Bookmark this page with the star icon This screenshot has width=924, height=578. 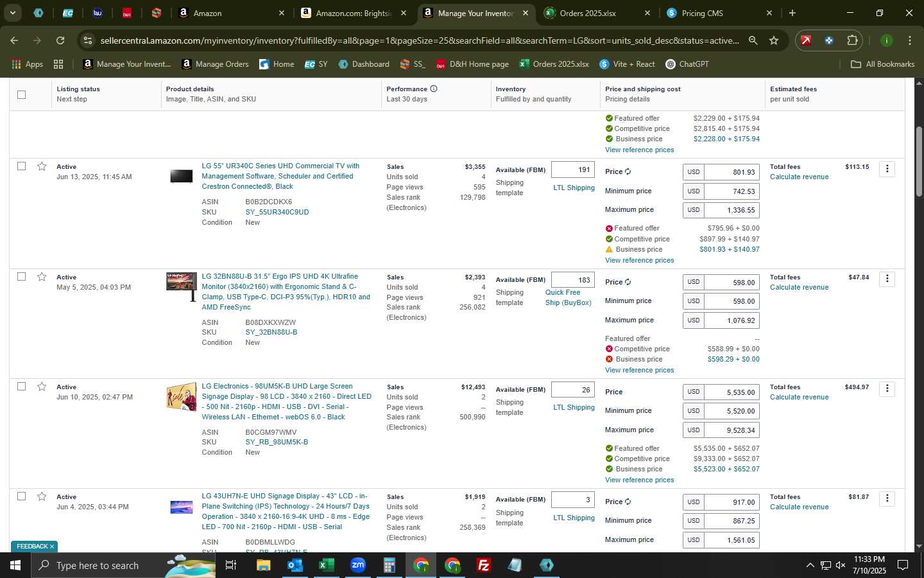click(774, 40)
